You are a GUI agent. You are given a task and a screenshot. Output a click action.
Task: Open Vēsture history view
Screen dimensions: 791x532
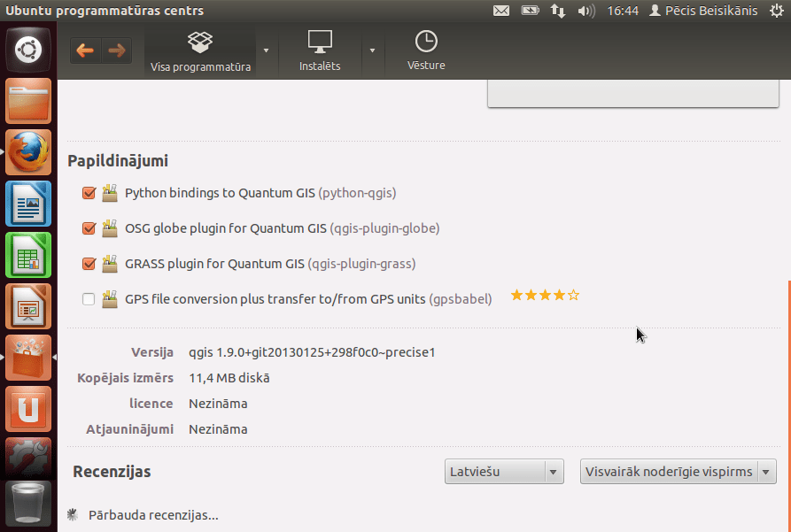[x=426, y=51]
